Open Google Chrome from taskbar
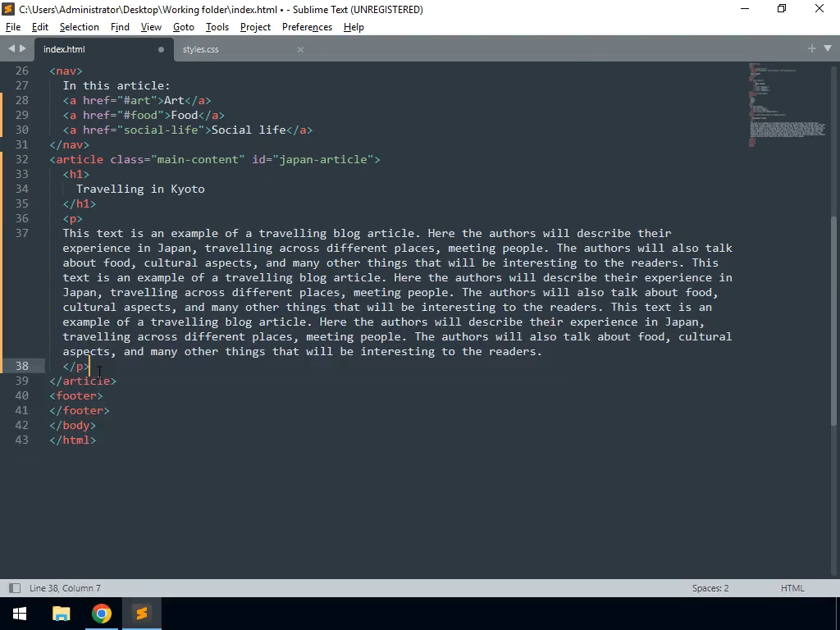Screen dimensions: 840x630 pyautogui.click(x=101, y=614)
